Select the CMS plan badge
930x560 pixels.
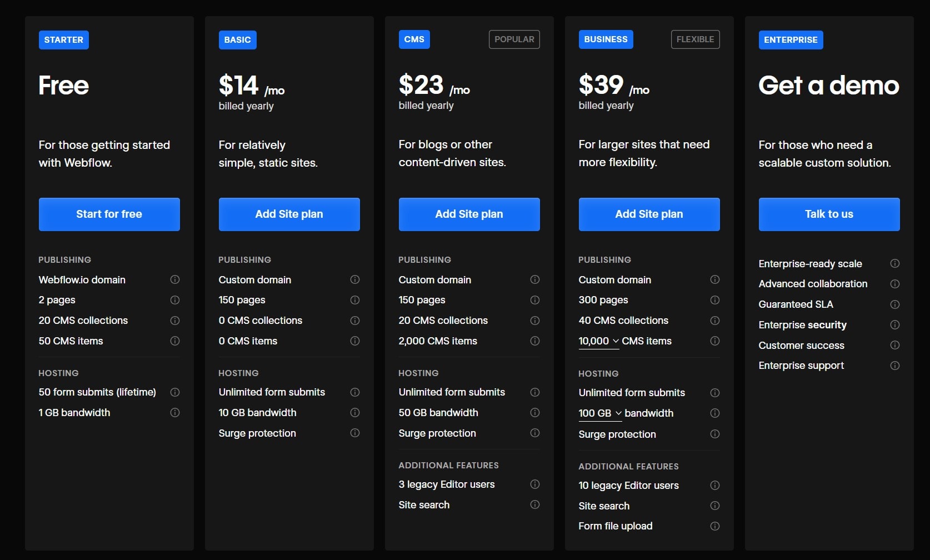414,39
